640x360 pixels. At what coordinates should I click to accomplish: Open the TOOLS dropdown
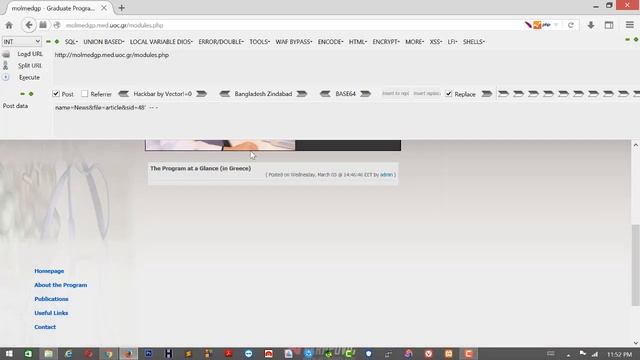(260, 42)
